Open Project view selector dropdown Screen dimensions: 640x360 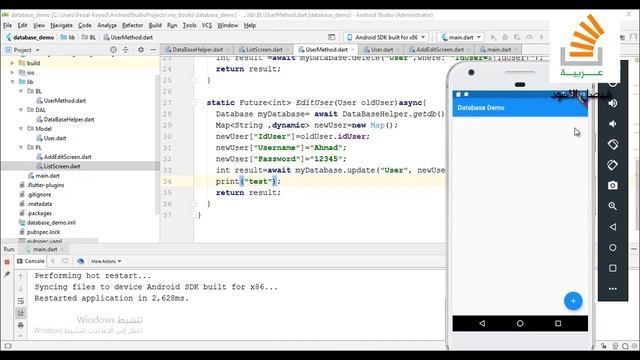pyautogui.click(x=22, y=50)
